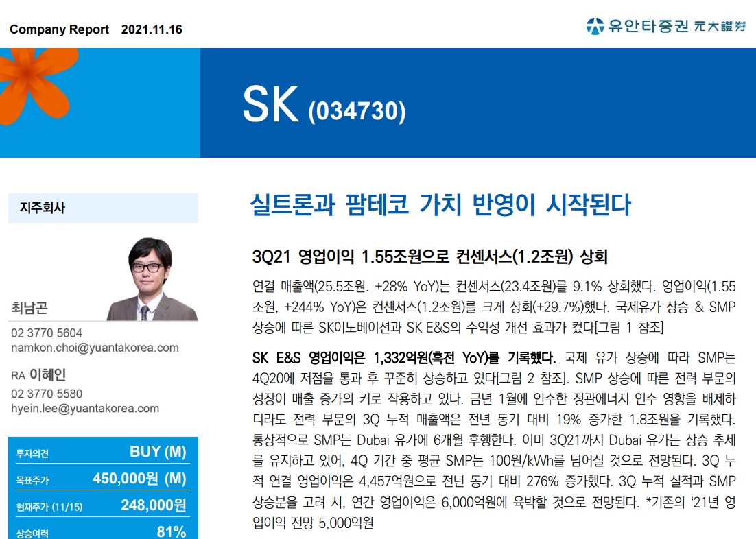Click the text '[그림 2 참조]'
The image size is (756, 539).
pyautogui.click(x=532, y=378)
